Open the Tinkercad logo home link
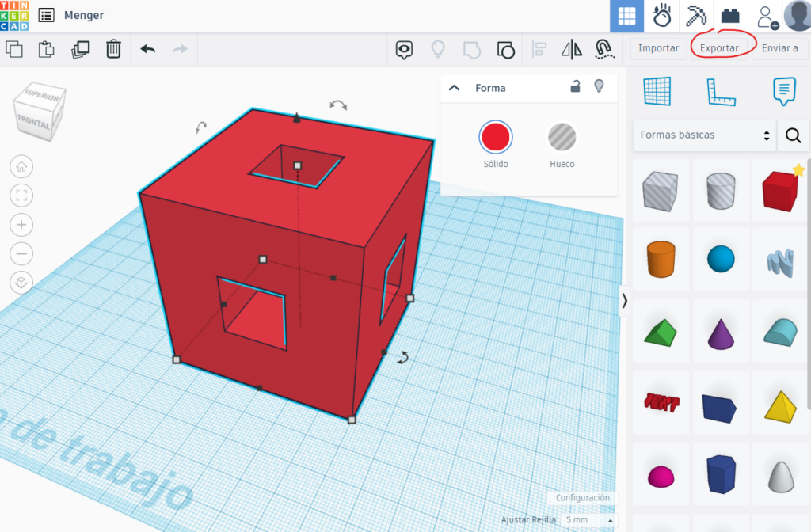 pos(14,16)
